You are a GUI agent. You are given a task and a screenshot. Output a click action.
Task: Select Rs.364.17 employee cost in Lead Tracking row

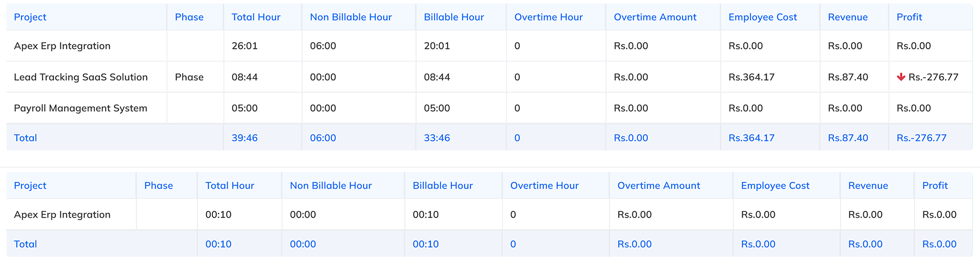coord(751,77)
